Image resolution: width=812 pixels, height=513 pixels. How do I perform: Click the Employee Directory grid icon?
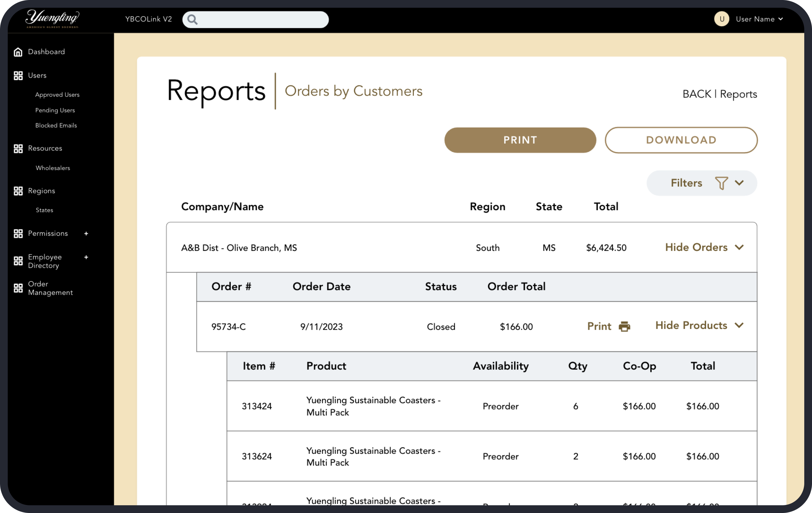18,261
